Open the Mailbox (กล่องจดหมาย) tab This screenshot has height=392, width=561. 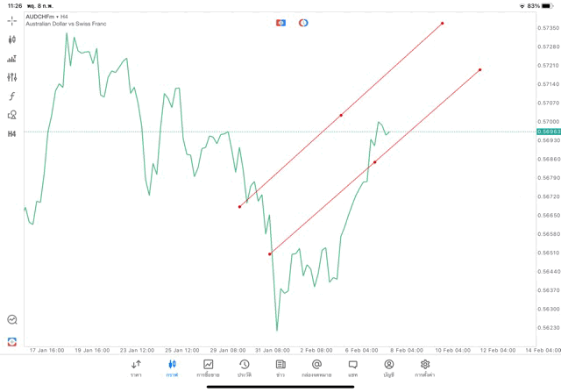click(x=316, y=368)
